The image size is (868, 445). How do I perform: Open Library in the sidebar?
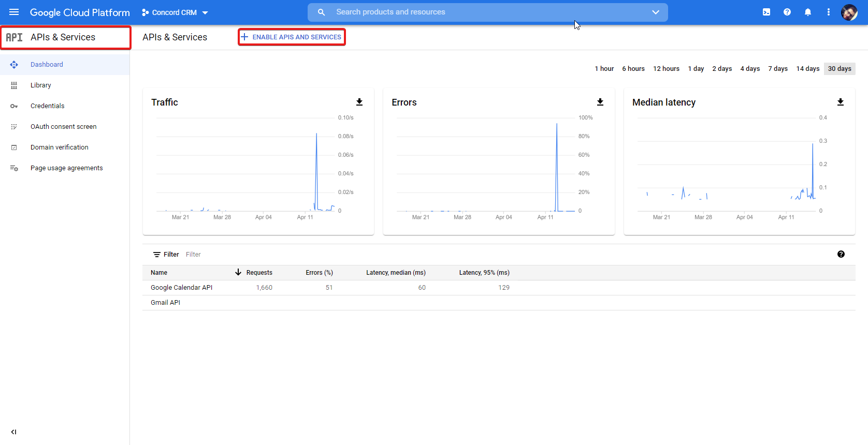[65, 85]
